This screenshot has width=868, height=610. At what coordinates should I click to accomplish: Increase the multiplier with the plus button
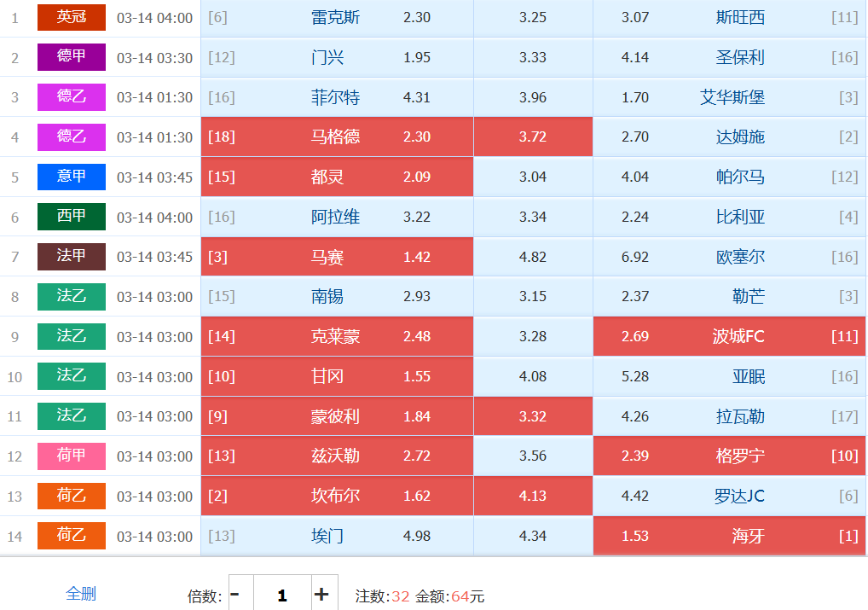point(321,595)
